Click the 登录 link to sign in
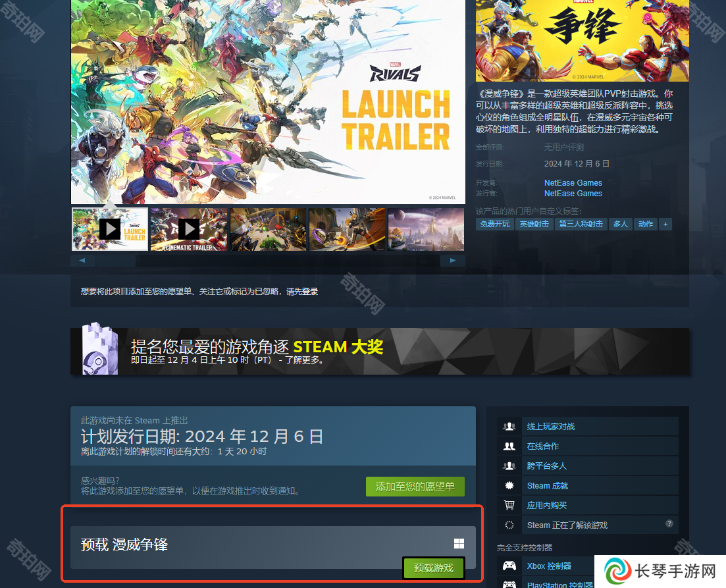This screenshot has height=588, width=726. tap(310, 292)
